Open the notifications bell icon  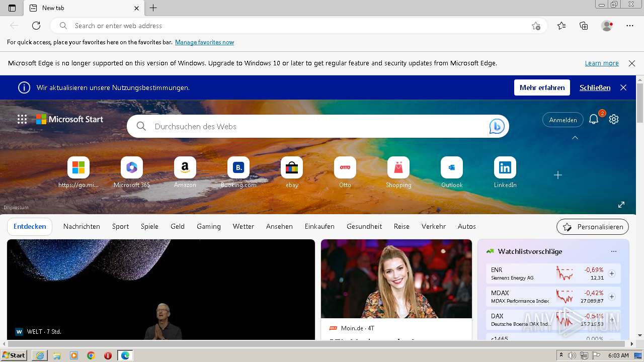coord(594,119)
